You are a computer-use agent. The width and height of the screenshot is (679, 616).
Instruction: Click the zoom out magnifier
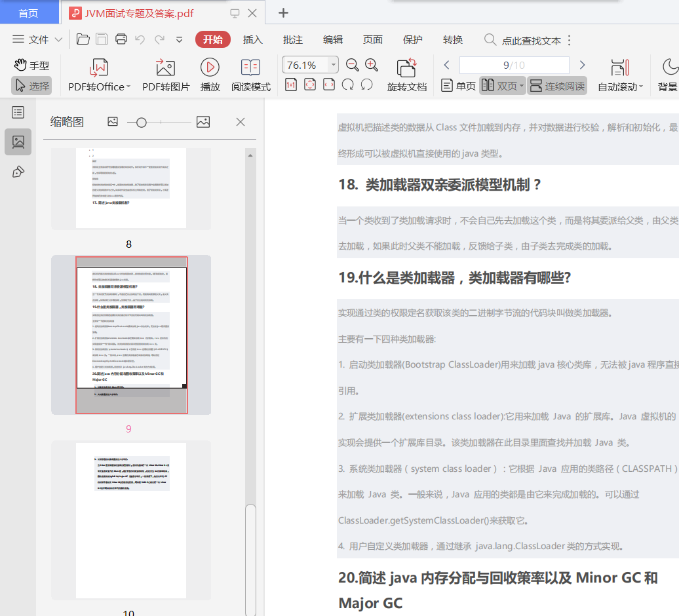tap(353, 66)
